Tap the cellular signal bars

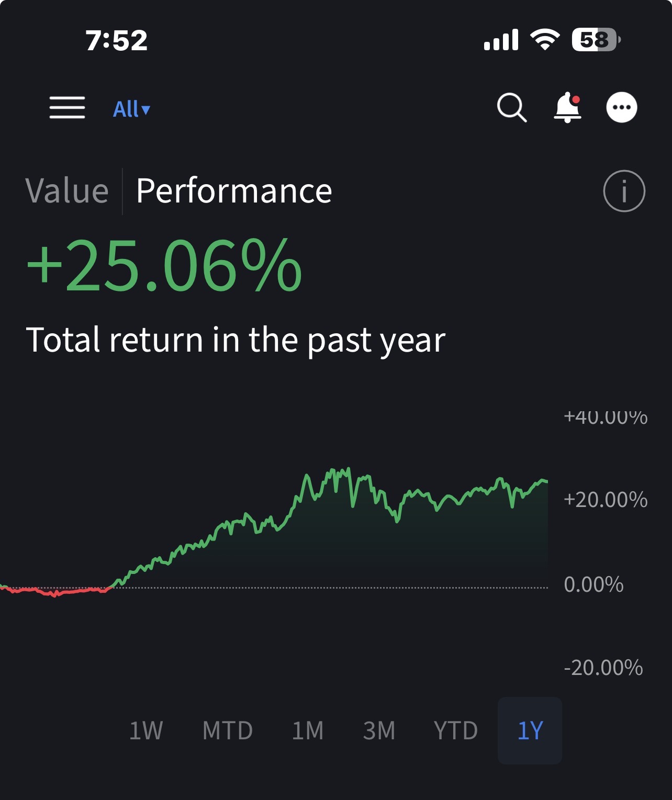(501, 40)
